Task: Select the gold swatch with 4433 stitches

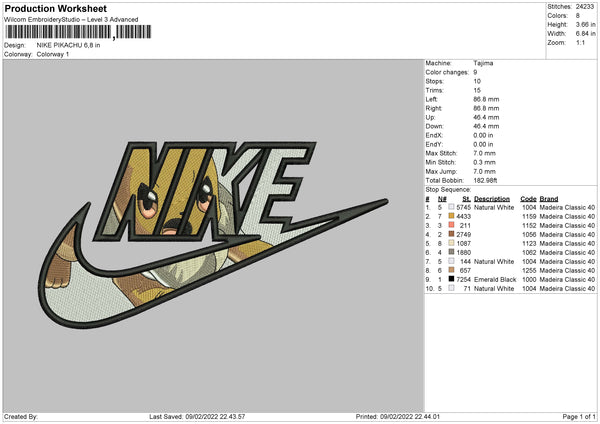Action: pos(452,216)
